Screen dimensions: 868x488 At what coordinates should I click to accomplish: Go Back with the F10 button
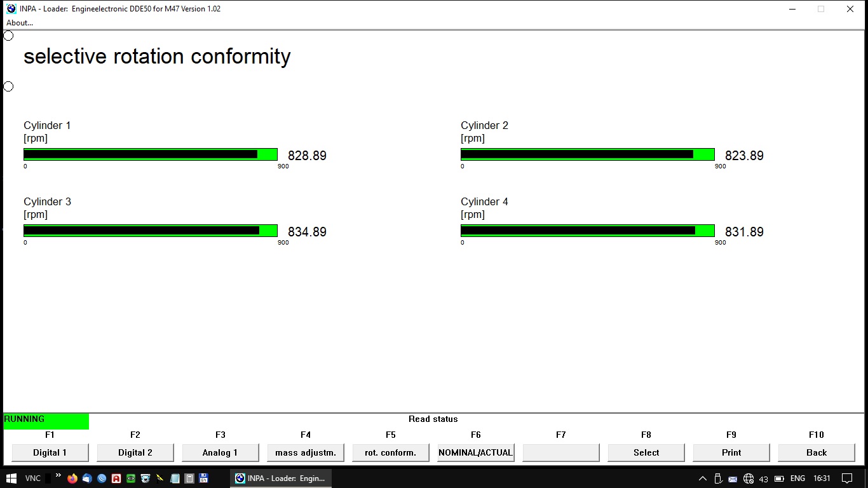coord(817,452)
